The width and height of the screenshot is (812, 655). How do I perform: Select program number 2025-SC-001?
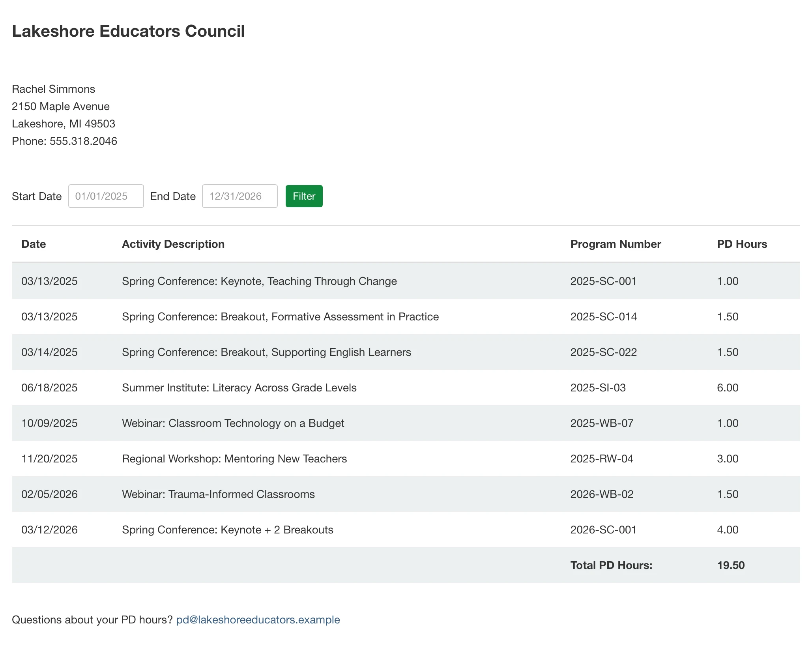click(604, 281)
